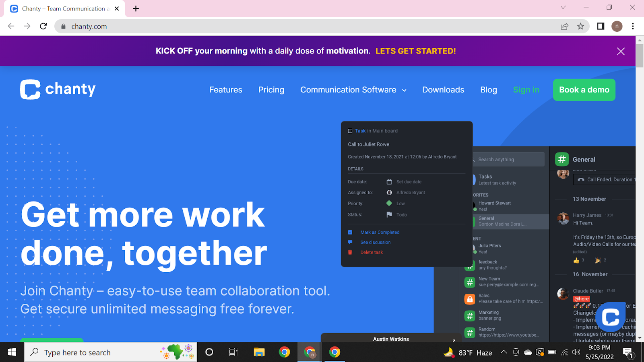Click the Sign in link
644x362 pixels.
526,90
